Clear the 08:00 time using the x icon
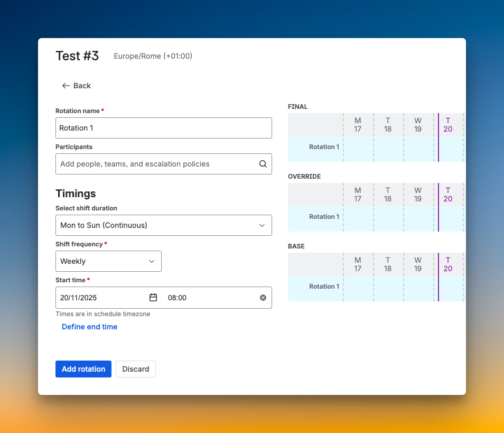Screen dimensions: 504x433 (263, 298)
